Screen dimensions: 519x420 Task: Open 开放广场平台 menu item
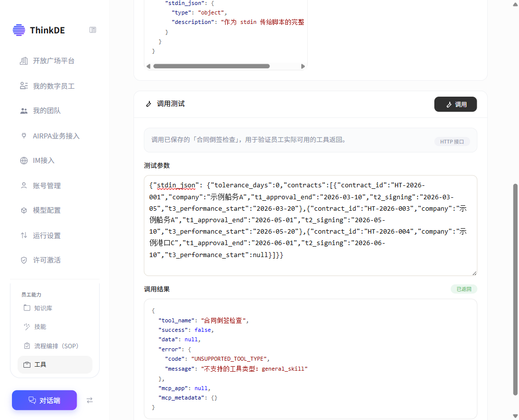pos(55,61)
